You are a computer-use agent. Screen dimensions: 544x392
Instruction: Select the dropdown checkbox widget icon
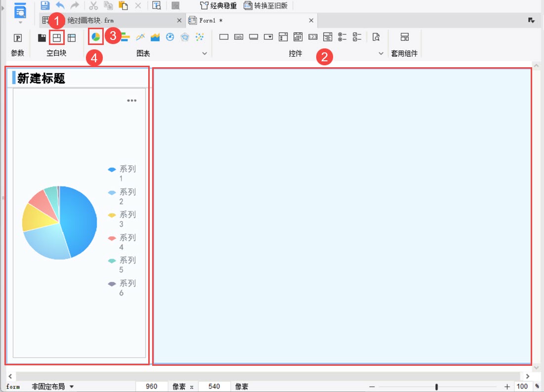coord(283,37)
